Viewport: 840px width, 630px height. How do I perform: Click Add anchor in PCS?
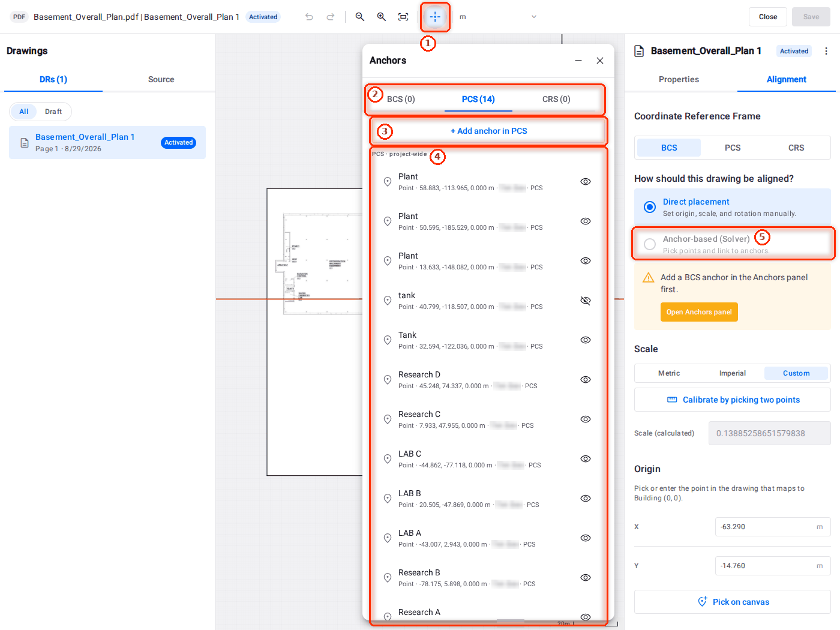[x=488, y=131]
